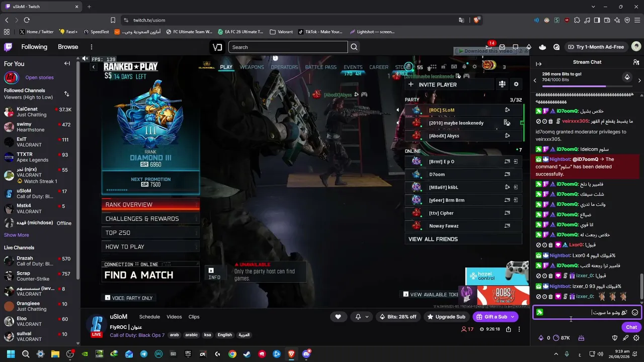644x362 pixels.
Task: Open the stream options three-dot menu
Action: (519, 329)
